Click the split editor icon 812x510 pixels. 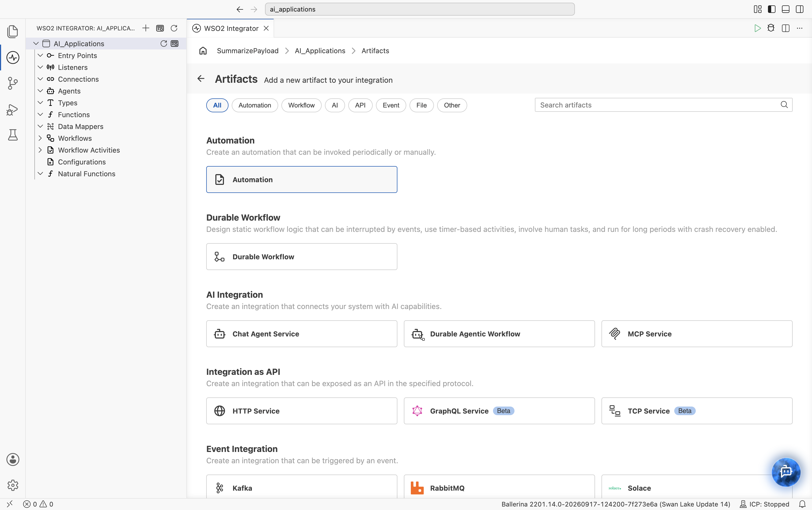(785, 28)
